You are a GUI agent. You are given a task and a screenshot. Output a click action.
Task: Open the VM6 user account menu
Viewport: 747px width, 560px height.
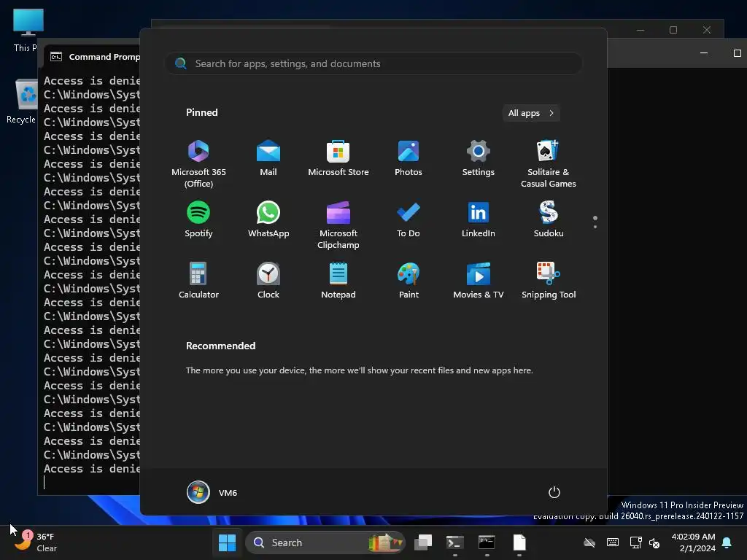pos(212,492)
